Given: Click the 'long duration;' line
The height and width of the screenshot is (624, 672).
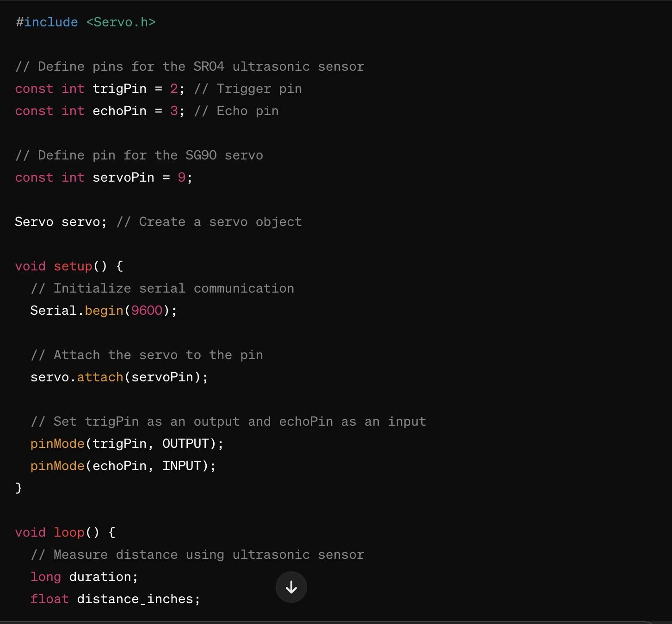Looking at the screenshot, I should (84, 577).
